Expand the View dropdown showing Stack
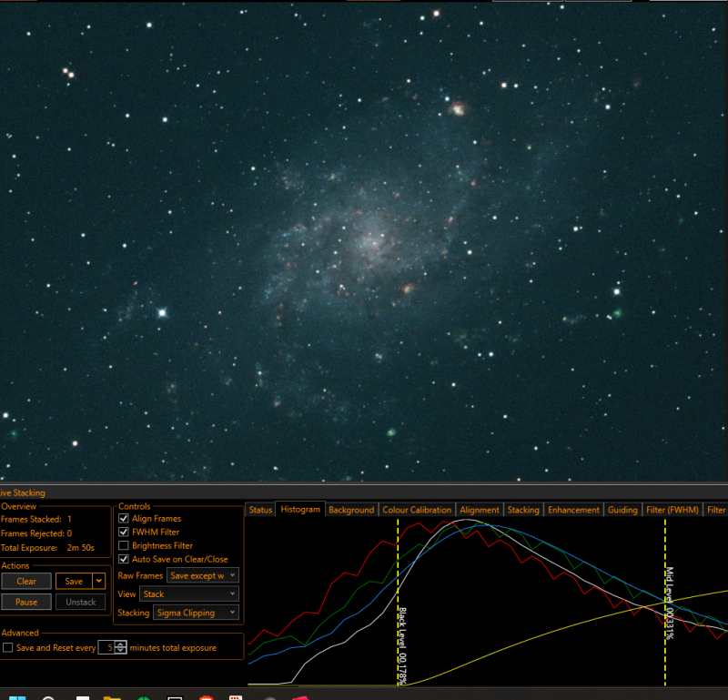728x700 pixels. (189, 594)
